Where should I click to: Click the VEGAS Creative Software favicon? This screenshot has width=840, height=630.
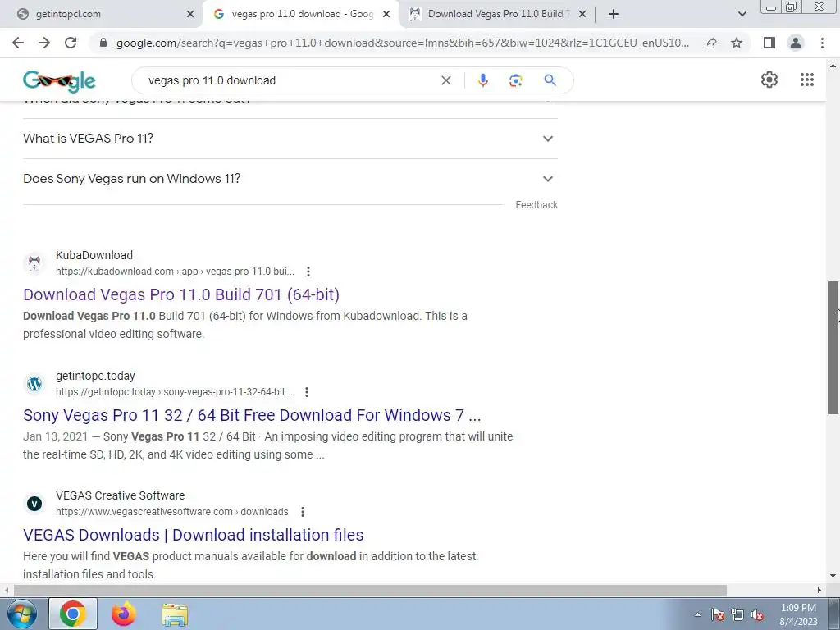click(x=34, y=504)
